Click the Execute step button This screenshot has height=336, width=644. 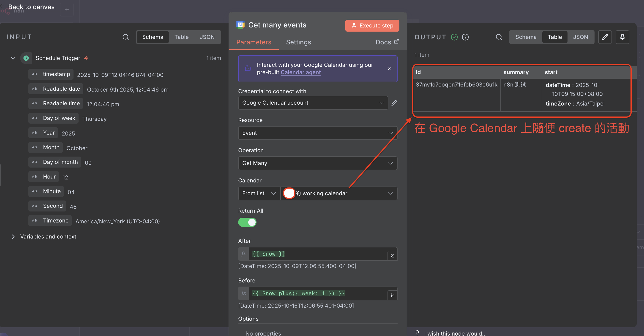(x=372, y=25)
